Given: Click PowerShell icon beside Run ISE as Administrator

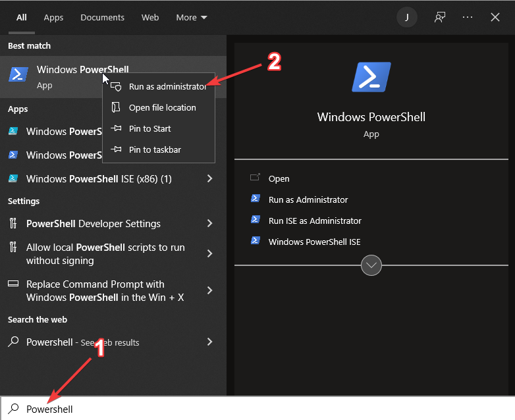Looking at the screenshot, I should pos(256,219).
